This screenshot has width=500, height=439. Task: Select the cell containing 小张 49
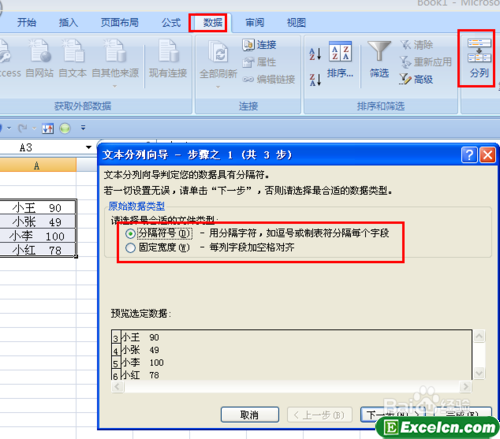pos(37,222)
